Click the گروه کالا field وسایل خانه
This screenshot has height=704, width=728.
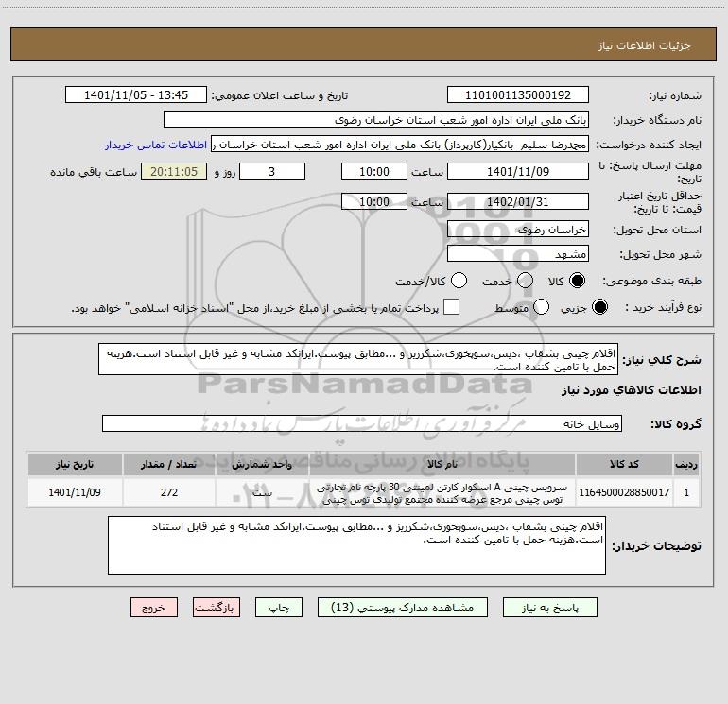(x=362, y=423)
